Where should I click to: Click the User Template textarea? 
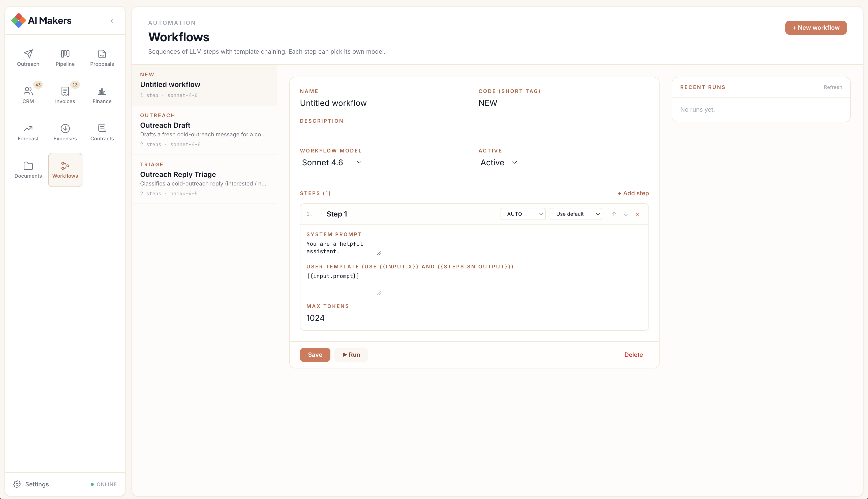click(344, 284)
